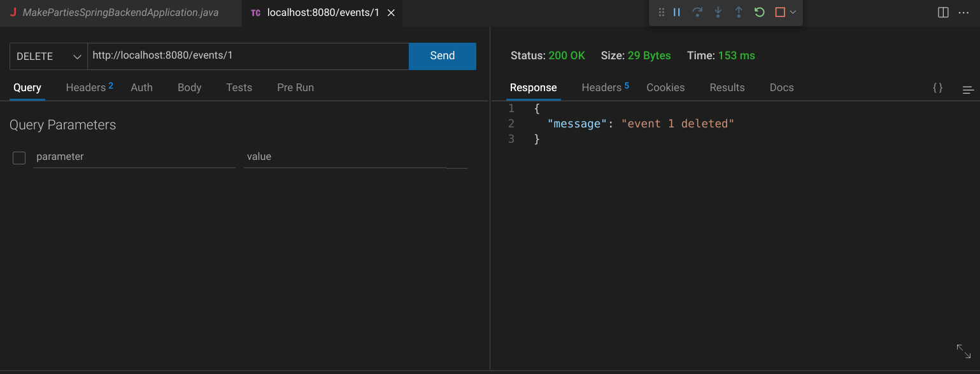Select the Response tab
Screen dimensions: 980x374
[x=533, y=88]
